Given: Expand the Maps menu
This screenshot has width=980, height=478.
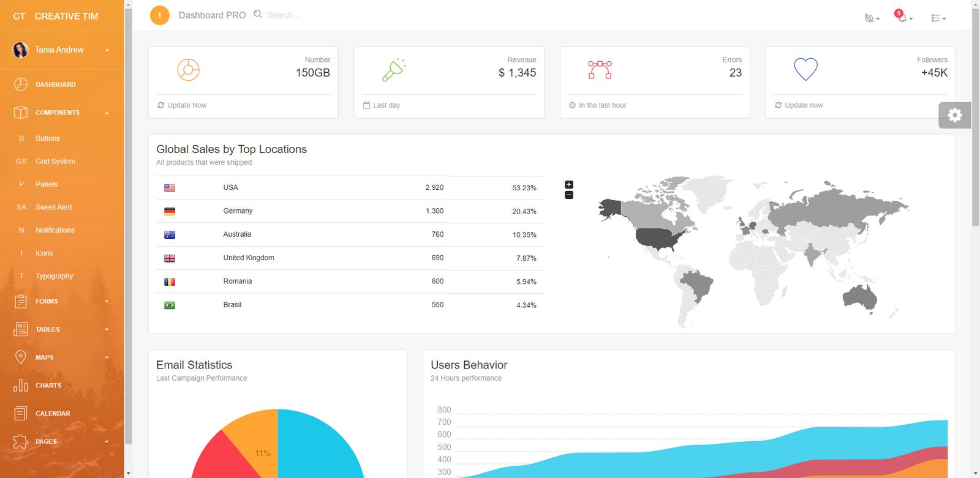Looking at the screenshot, I should (107, 357).
